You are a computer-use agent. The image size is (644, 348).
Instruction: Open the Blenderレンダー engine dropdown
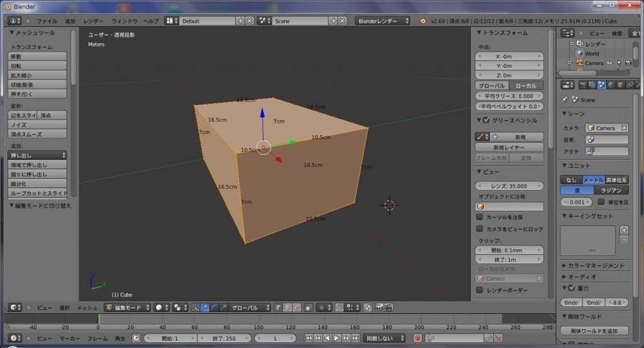(x=382, y=21)
